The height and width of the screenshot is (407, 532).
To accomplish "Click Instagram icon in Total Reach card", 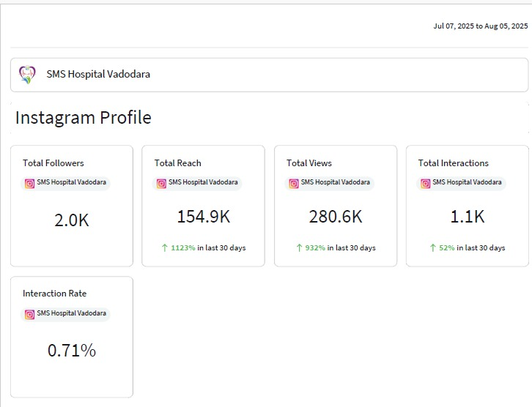I will click(x=161, y=183).
